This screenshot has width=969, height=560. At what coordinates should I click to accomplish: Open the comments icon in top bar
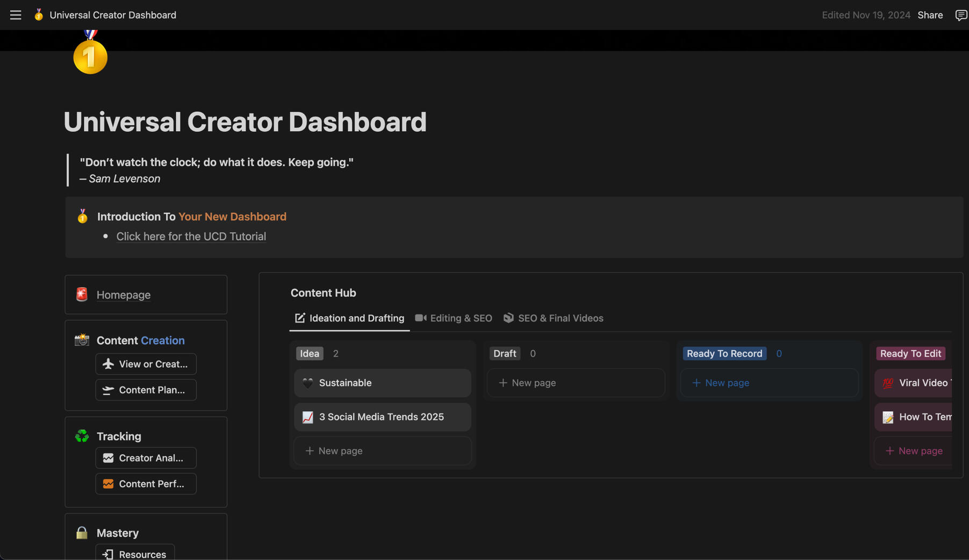pos(960,15)
